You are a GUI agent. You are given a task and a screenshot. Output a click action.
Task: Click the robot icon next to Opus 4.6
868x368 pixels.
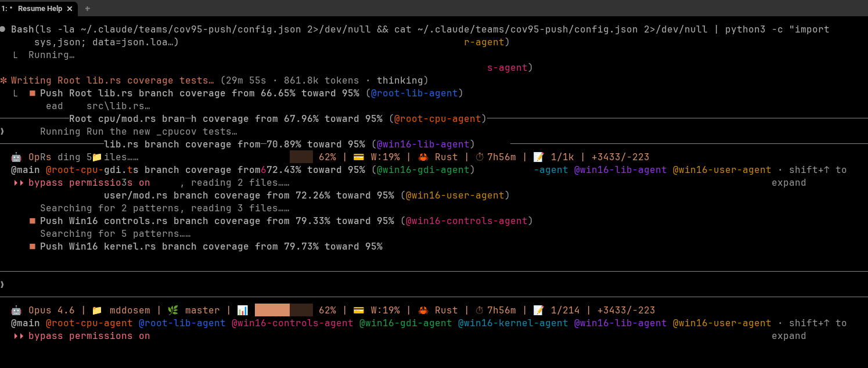16,310
